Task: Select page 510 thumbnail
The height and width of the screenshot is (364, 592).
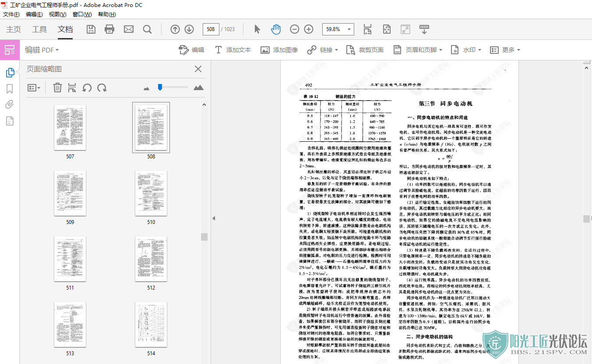Action: pos(151,193)
